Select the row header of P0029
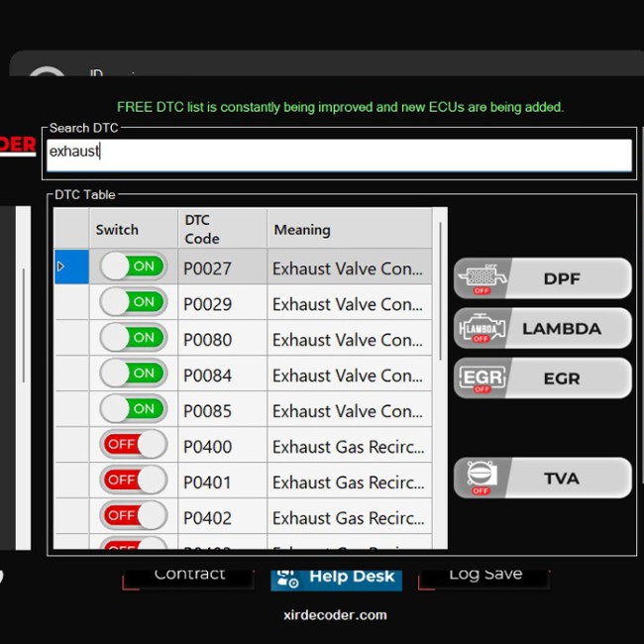This screenshot has width=644, height=644. click(71, 302)
